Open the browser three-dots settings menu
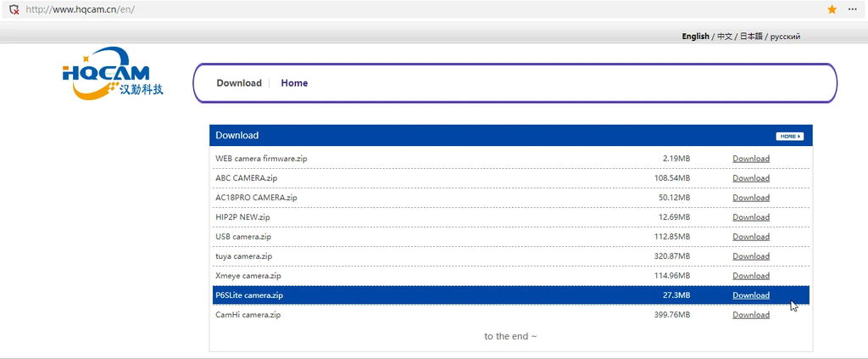868x359 pixels. [x=853, y=9]
